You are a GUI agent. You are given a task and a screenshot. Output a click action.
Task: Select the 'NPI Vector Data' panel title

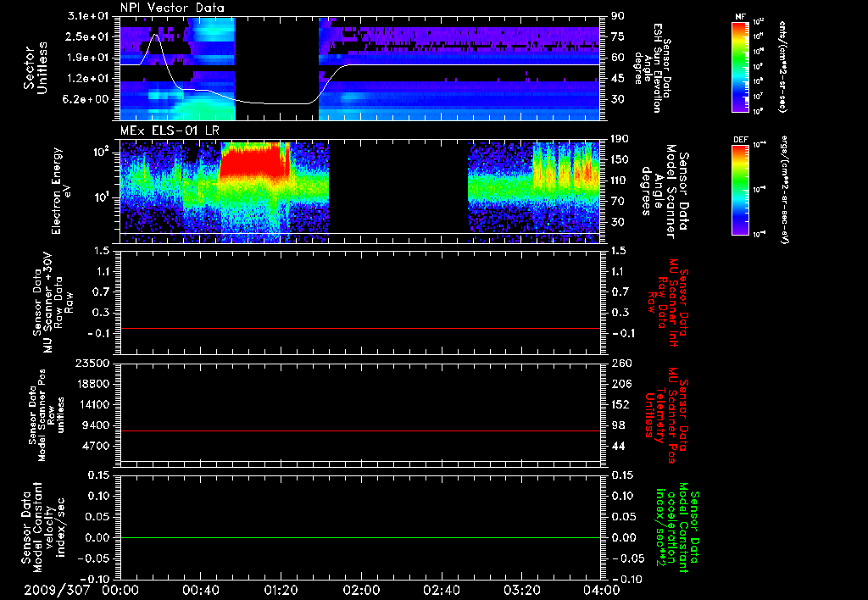coord(172,8)
